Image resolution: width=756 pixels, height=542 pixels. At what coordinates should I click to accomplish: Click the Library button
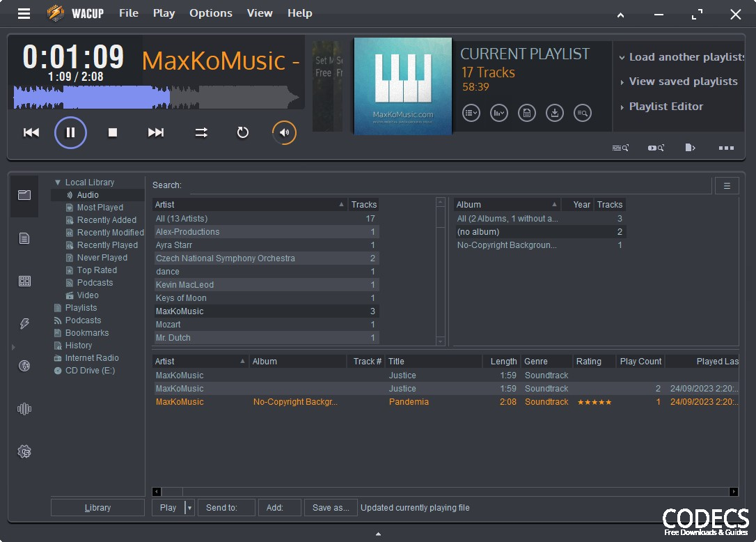(97, 508)
